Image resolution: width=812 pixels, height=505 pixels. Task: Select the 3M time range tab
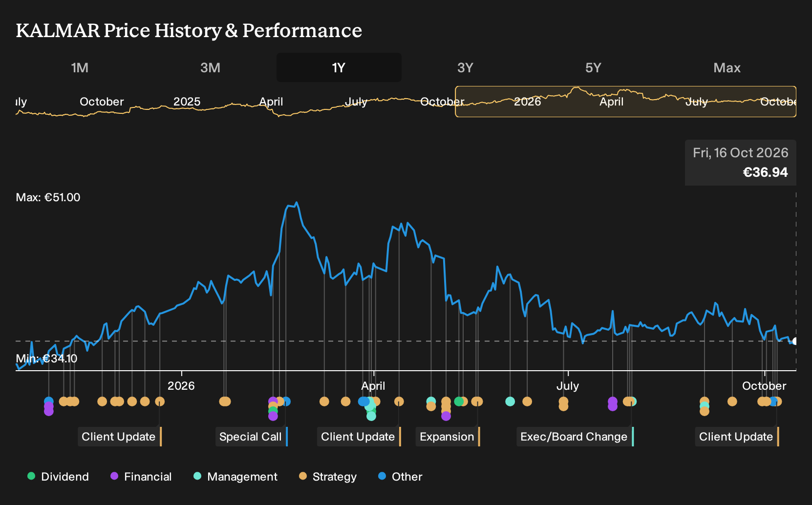click(x=210, y=67)
